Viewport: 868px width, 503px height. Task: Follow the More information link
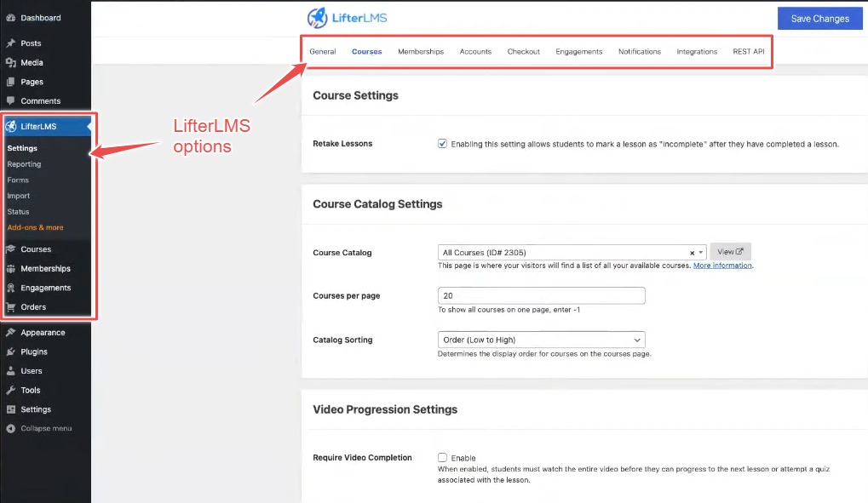tap(722, 266)
